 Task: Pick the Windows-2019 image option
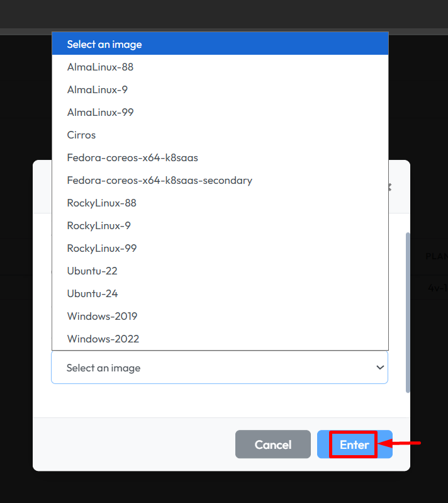click(103, 316)
